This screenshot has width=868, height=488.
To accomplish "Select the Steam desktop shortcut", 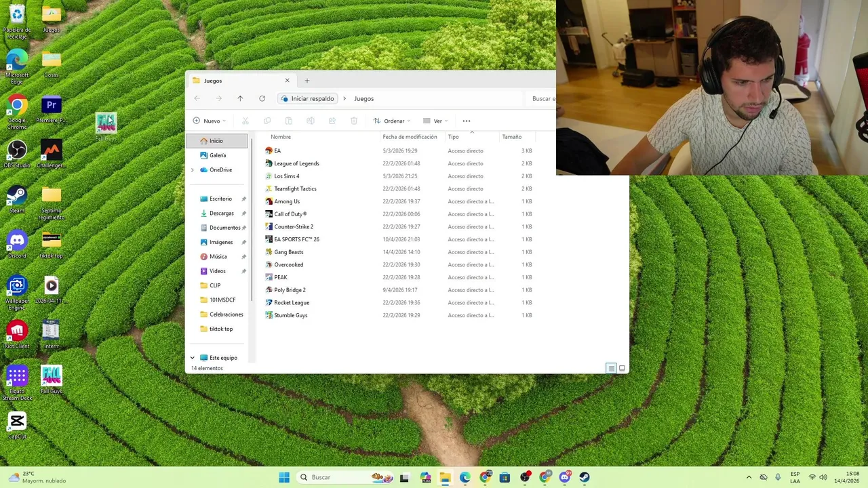I will coord(17,199).
